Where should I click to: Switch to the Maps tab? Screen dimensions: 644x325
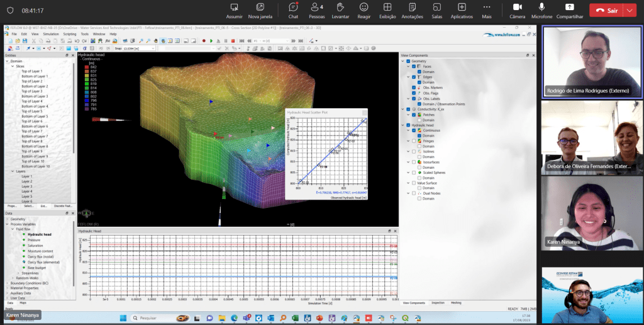point(23,304)
